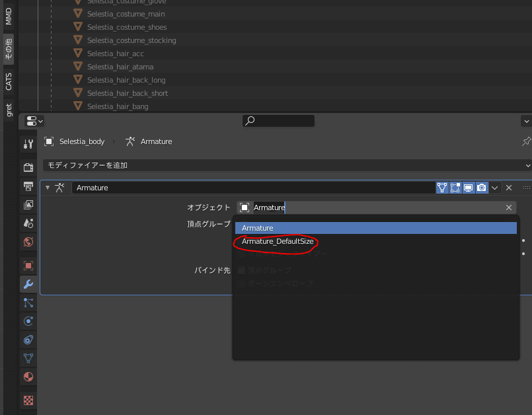The width and height of the screenshot is (532, 415).
Task: Open the View Layer properties tab
Action: (28, 205)
